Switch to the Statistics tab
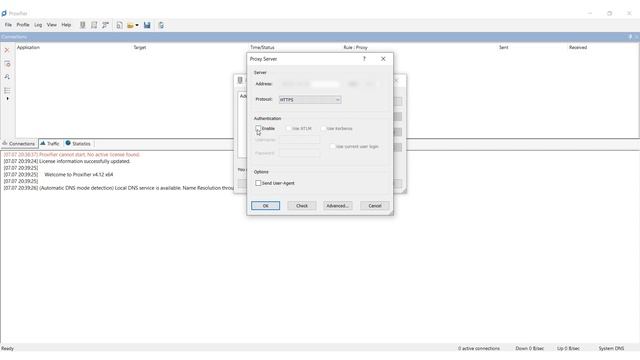 (x=78, y=144)
